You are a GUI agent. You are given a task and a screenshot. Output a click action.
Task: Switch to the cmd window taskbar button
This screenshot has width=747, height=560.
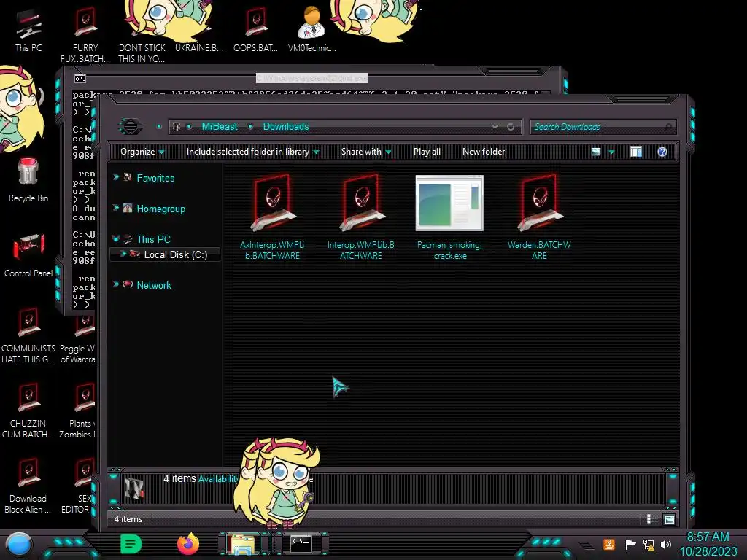[x=301, y=544]
